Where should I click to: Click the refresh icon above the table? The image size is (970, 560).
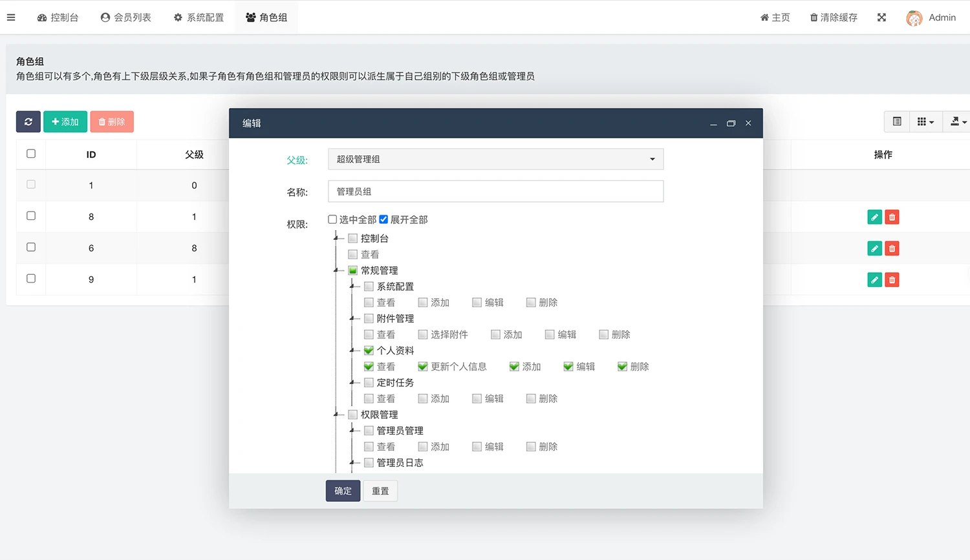click(27, 122)
